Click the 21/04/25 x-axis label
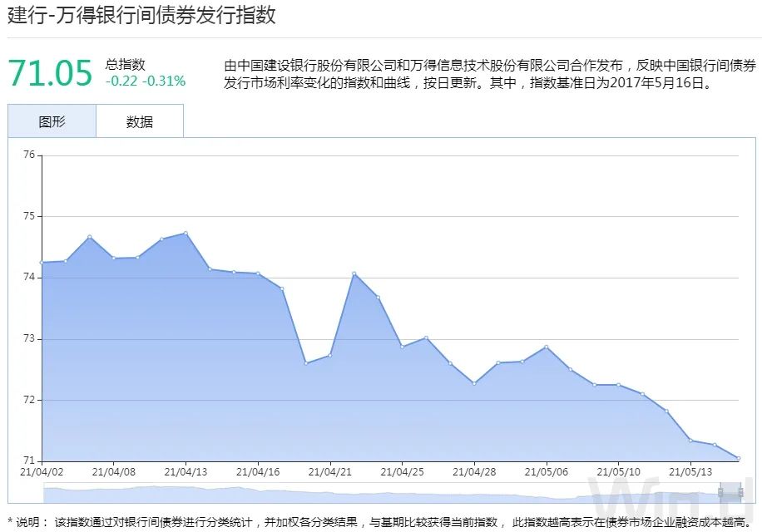The width and height of the screenshot is (762, 532). (x=402, y=472)
